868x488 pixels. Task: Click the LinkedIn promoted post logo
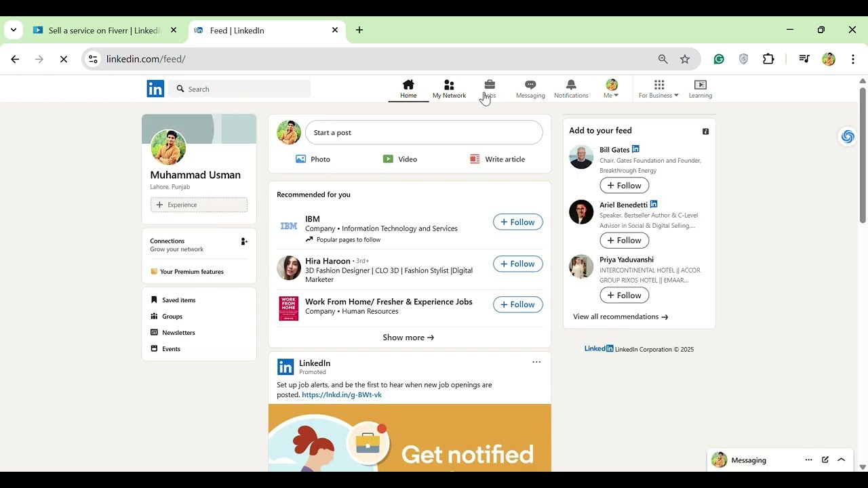click(285, 367)
